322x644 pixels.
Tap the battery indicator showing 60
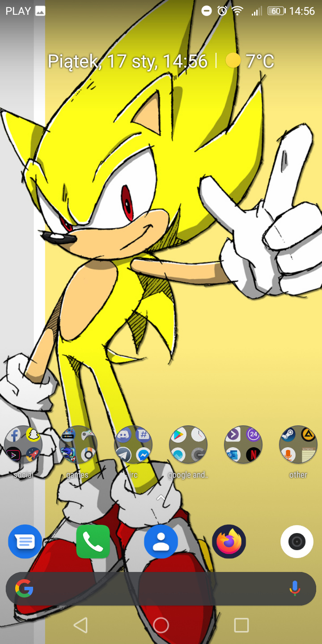pos(276,11)
